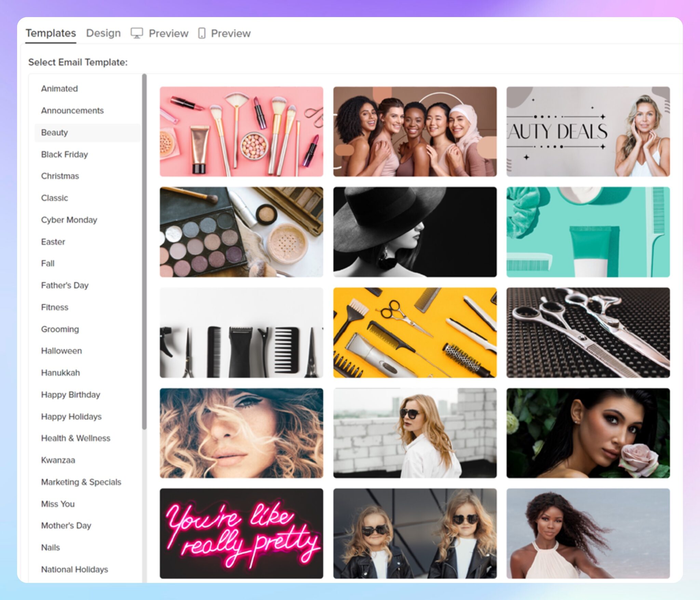The image size is (700, 600).
Task: Click the mobile phone preview icon
Action: [x=202, y=33]
